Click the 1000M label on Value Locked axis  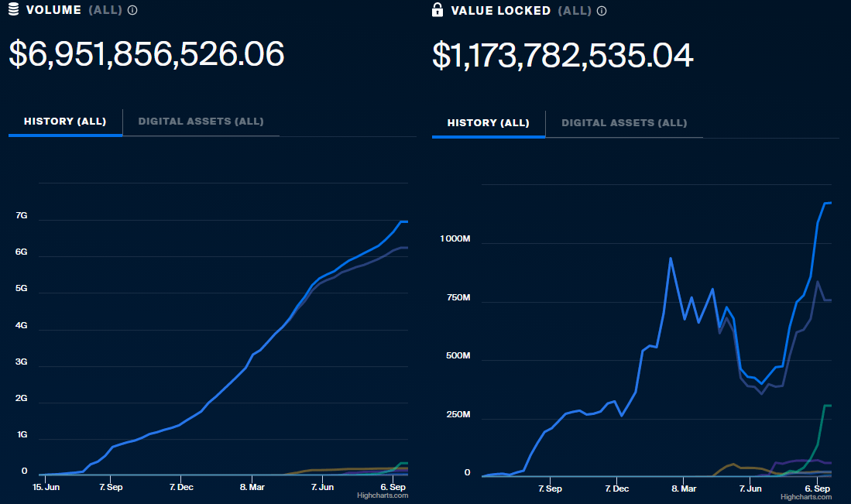click(455, 239)
